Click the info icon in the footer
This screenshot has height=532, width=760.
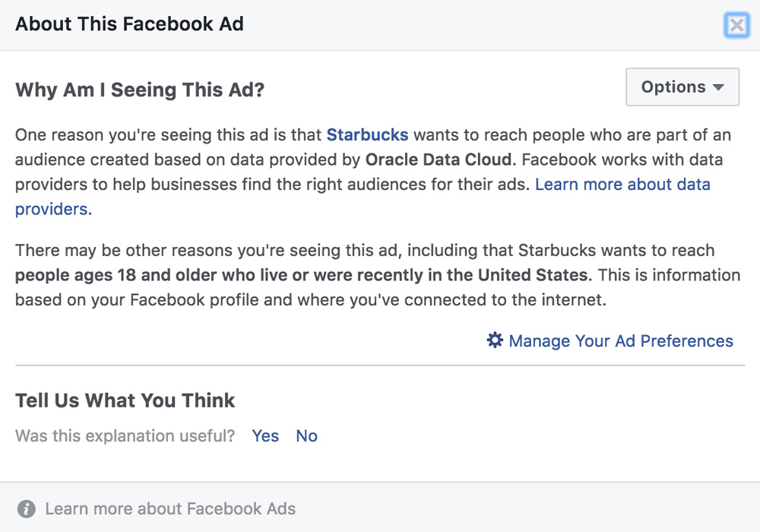coord(27,508)
